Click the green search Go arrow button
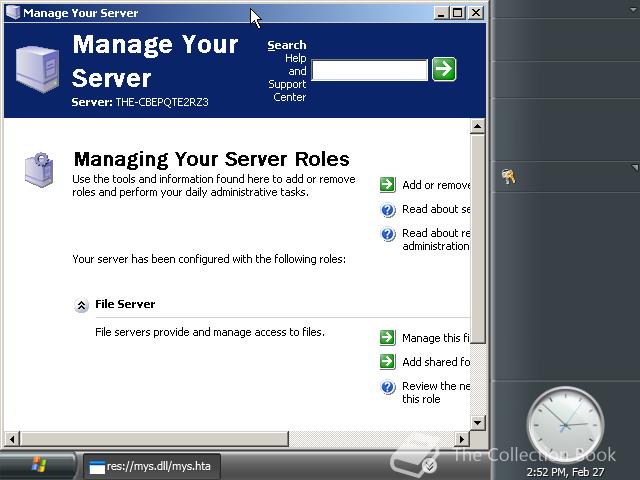This screenshot has width=640, height=480. click(444, 69)
